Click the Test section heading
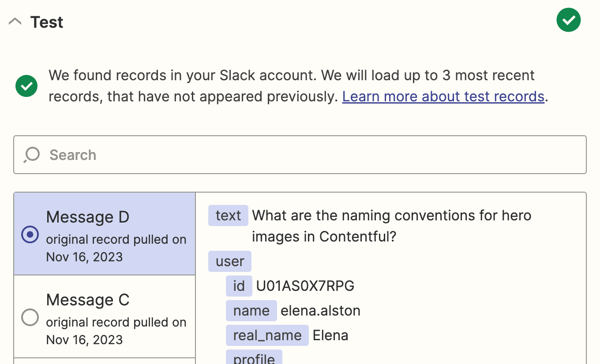 tap(47, 22)
